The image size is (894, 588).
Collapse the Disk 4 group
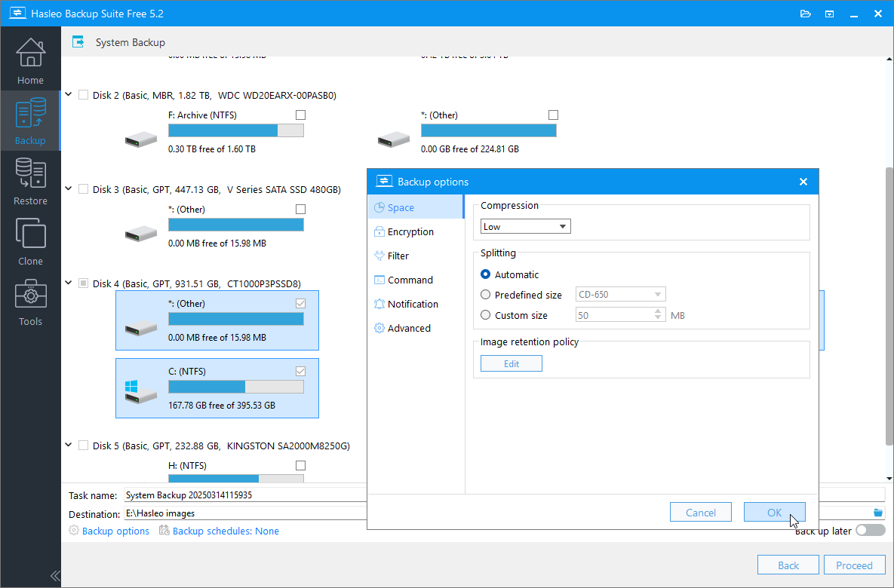69,283
